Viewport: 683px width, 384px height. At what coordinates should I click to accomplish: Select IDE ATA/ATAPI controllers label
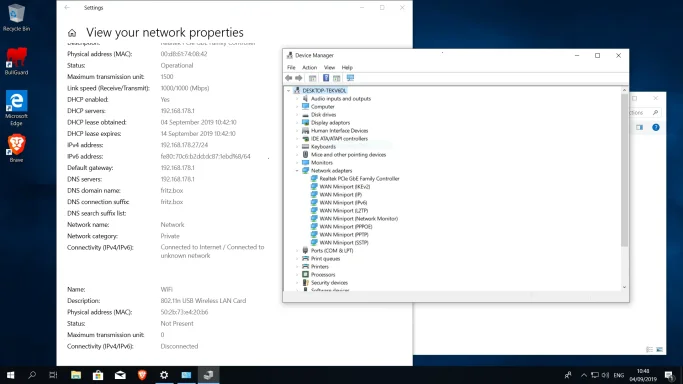pos(339,139)
